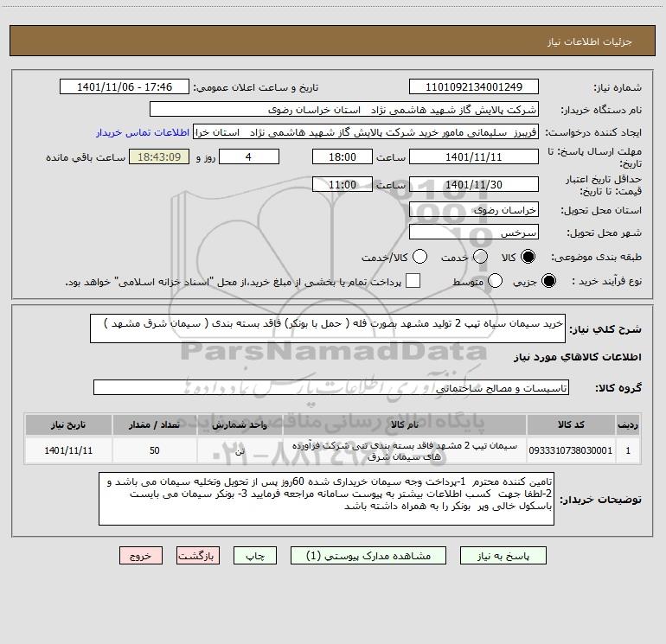Click product code 0933310738030001 cell

(x=571, y=450)
